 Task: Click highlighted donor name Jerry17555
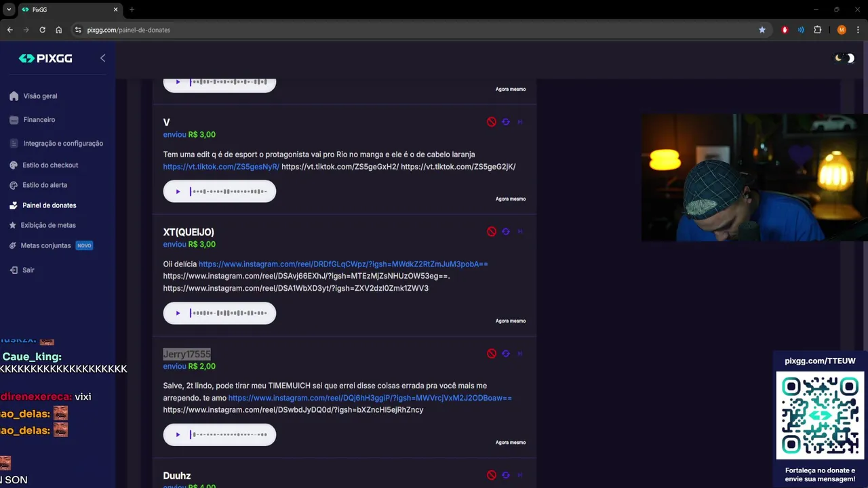click(187, 354)
